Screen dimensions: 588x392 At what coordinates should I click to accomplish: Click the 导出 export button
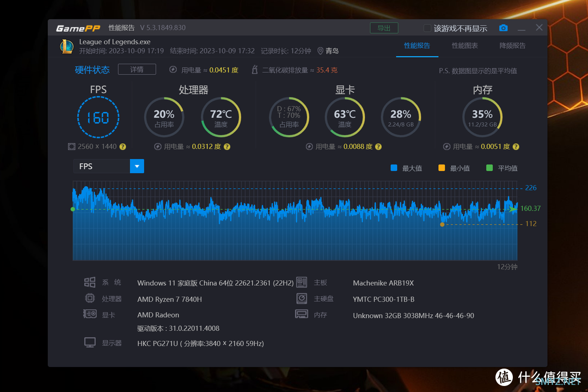click(384, 28)
